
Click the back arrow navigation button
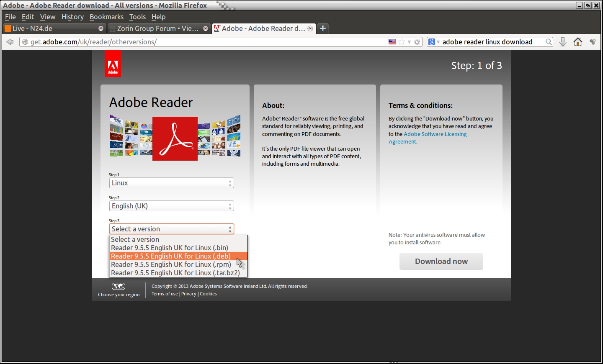click(10, 42)
